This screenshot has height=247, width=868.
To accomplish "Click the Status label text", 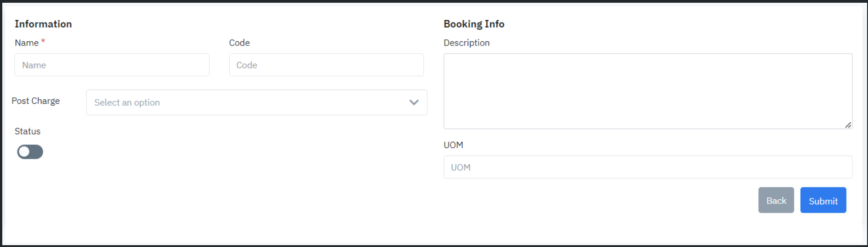I will pyautogui.click(x=28, y=131).
